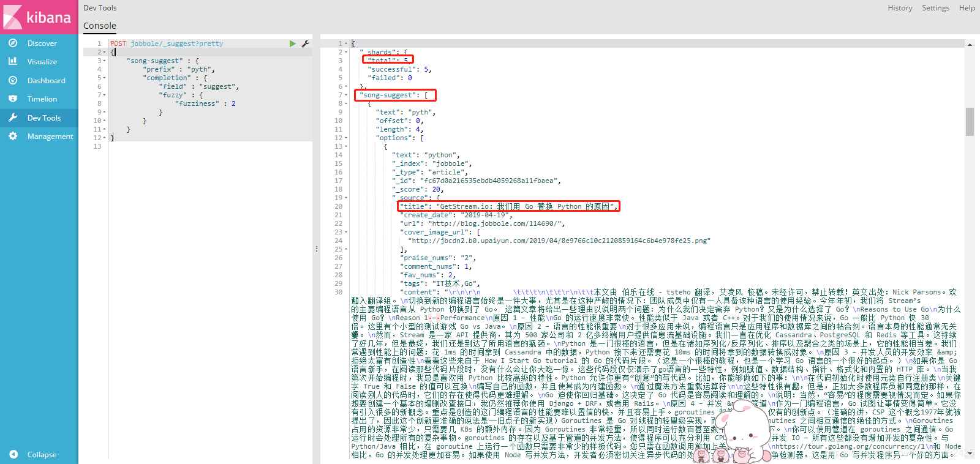Click the "successful": 5 response line
980x464 pixels.
coord(399,69)
